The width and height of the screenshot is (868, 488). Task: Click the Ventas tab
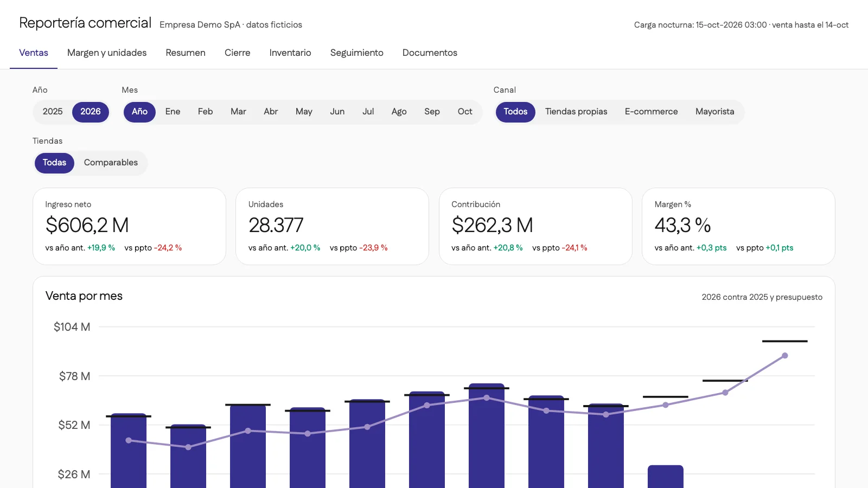coord(34,53)
